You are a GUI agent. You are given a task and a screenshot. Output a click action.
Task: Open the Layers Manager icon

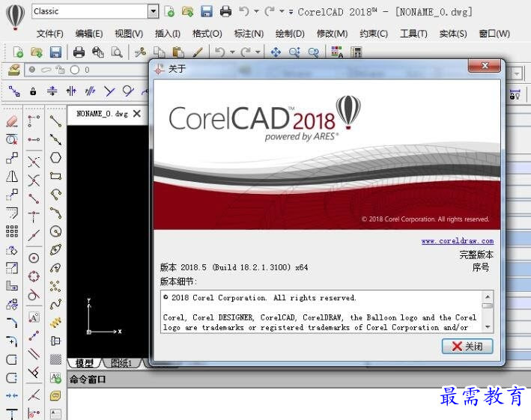14,70
